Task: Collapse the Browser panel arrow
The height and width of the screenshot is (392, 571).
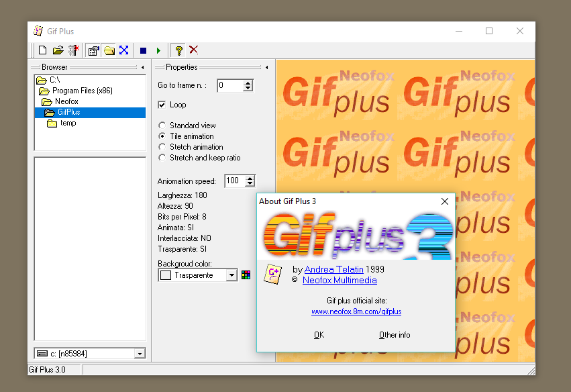Action: [x=143, y=67]
